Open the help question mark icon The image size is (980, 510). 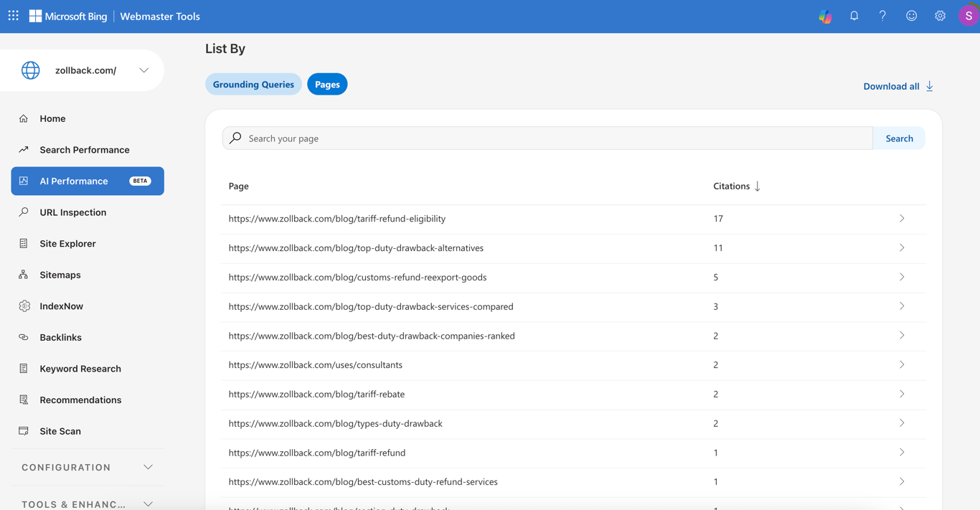pos(882,16)
